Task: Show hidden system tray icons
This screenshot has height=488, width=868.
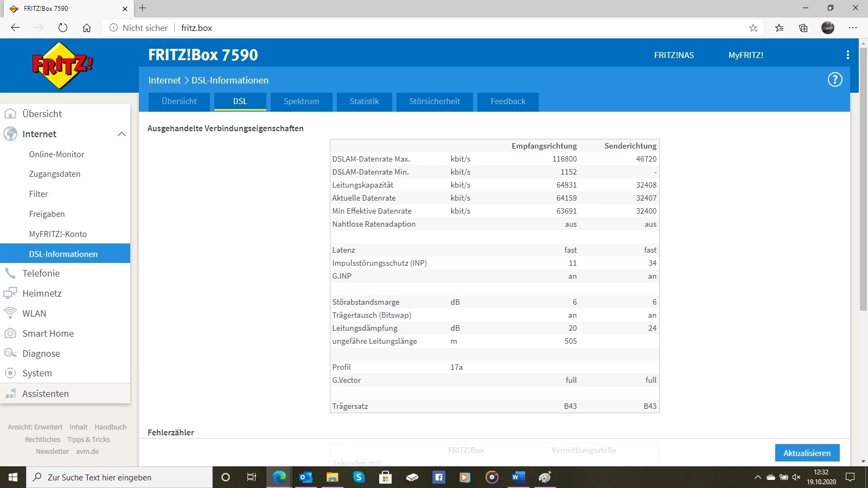Action: coord(757,477)
